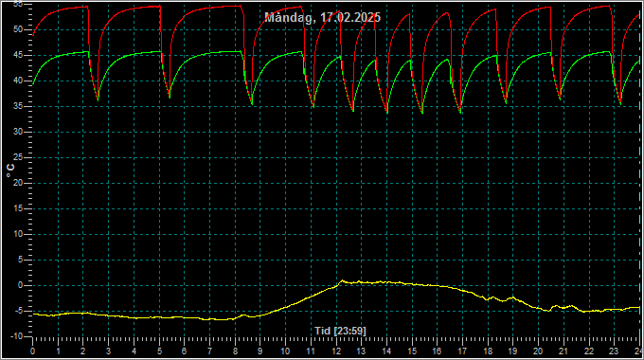The width and height of the screenshot is (644, 360).
Task: Click the yellow curve's peak just after hour 12
Action: (x=342, y=280)
